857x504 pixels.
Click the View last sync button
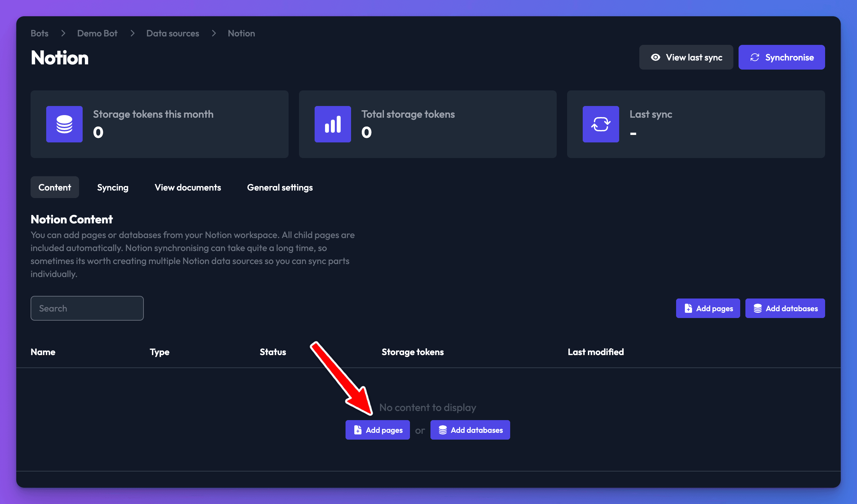point(686,58)
